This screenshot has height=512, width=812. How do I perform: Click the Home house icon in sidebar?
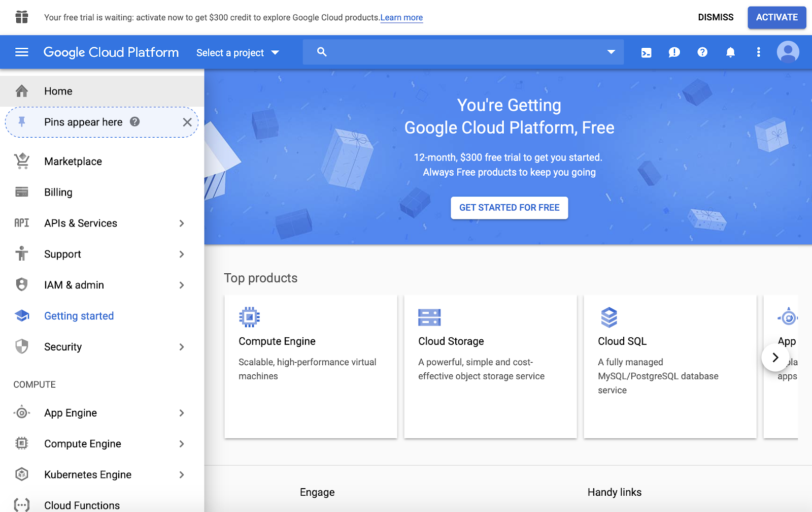tap(22, 91)
